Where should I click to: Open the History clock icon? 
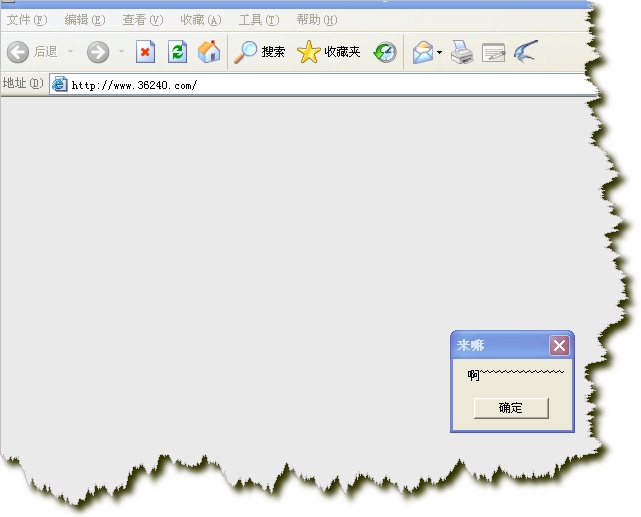coord(385,52)
